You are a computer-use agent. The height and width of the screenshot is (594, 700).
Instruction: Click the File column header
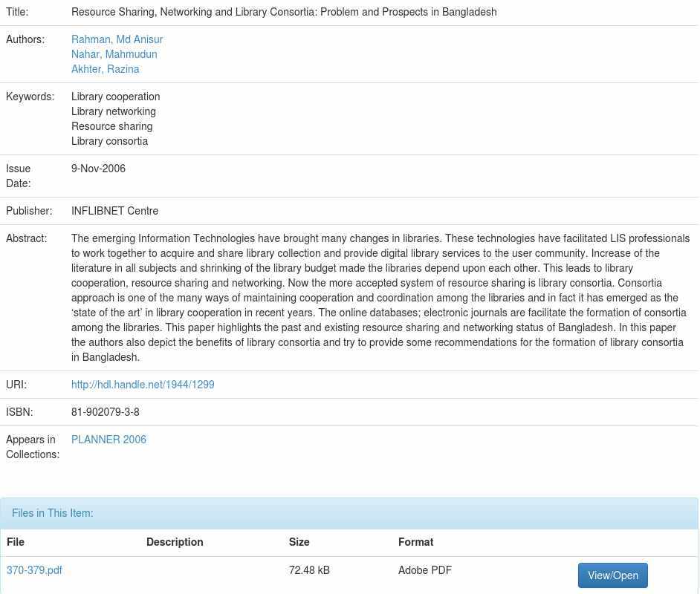click(x=16, y=542)
